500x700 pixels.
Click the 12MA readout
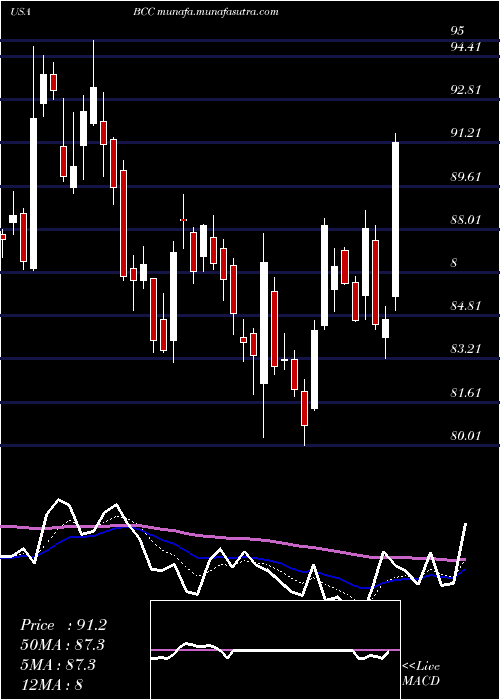pos(52,684)
